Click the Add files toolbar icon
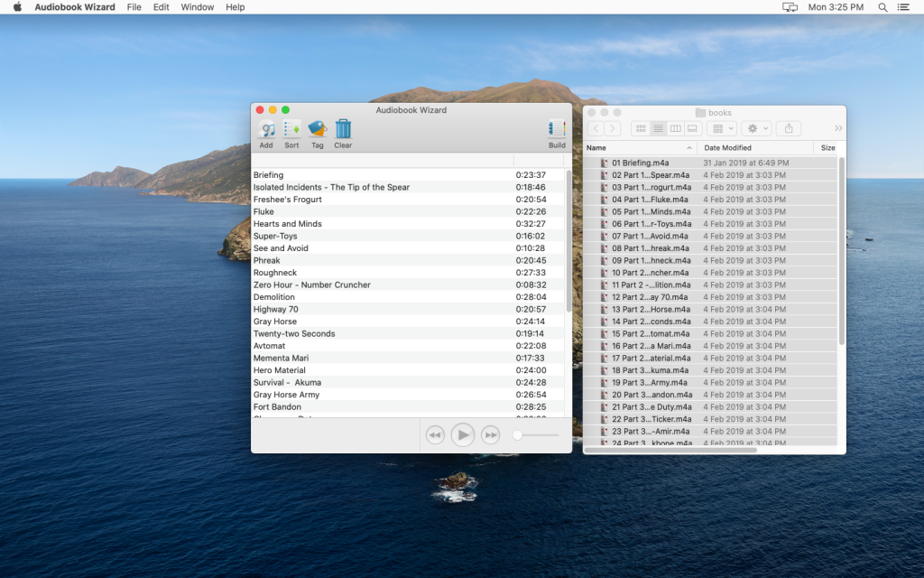Image resolution: width=924 pixels, height=578 pixels. [x=266, y=129]
